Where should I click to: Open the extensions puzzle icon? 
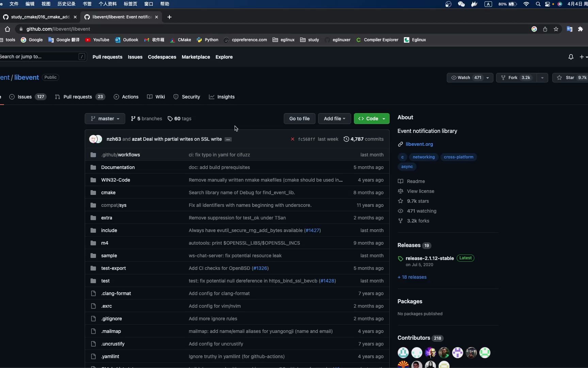tap(581, 29)
